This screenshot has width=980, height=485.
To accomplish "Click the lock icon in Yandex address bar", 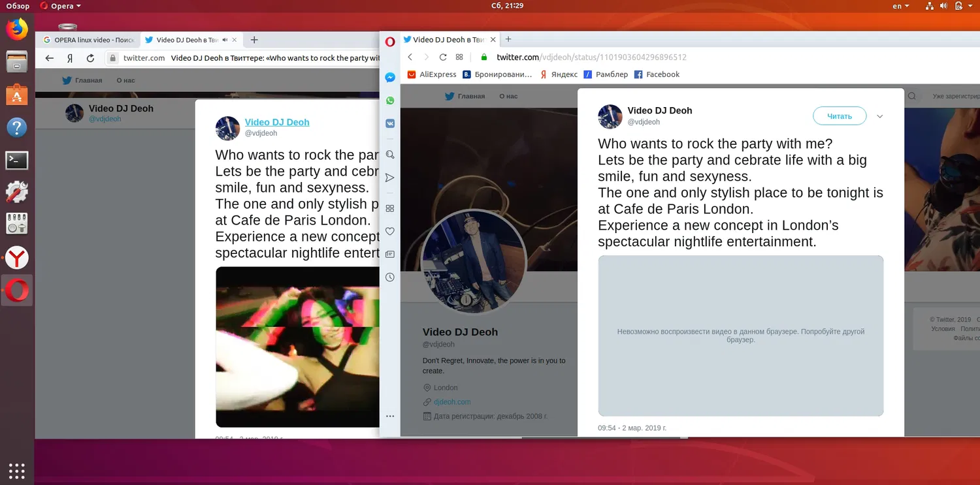I will [113, 58].
